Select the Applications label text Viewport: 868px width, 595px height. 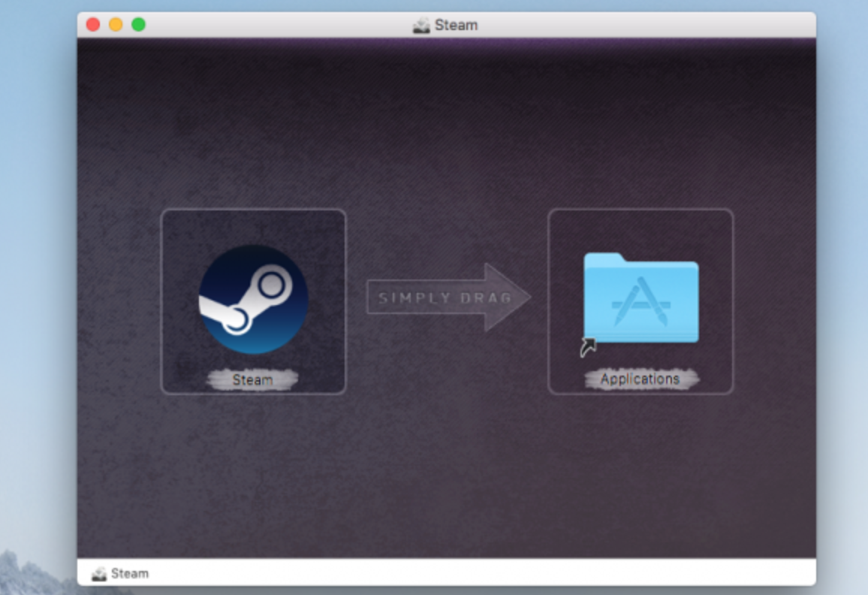point(639,378)
